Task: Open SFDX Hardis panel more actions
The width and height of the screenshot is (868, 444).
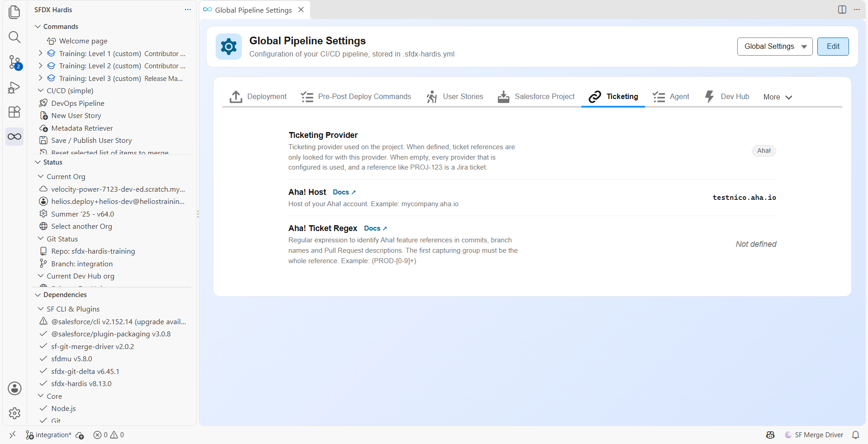Action: (x=188, y=9)
